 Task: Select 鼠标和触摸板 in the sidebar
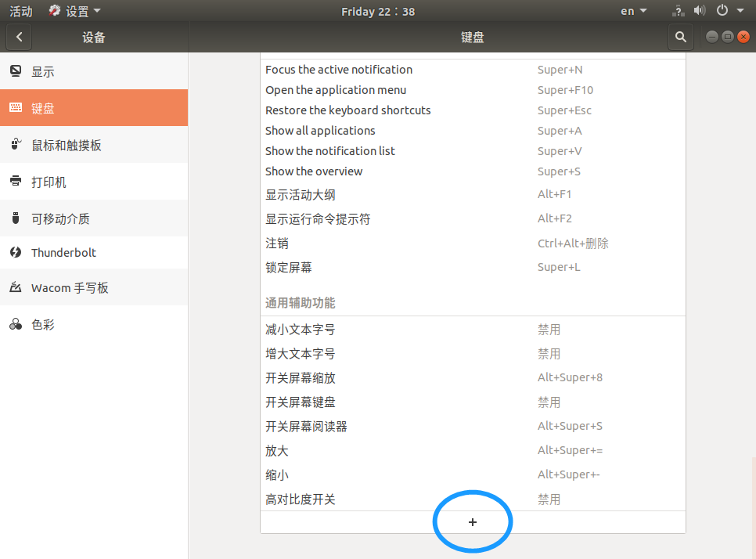point(94,145)
